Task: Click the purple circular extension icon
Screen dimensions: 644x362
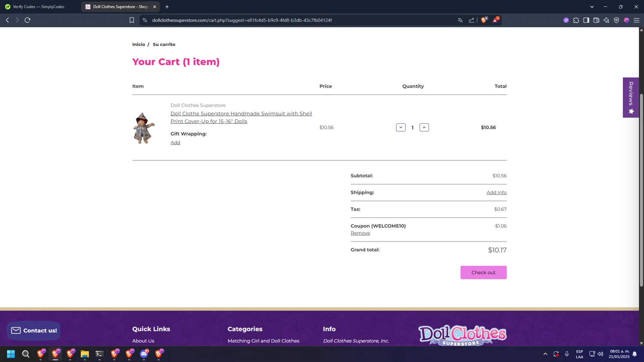Action: (x=566, y=20)
